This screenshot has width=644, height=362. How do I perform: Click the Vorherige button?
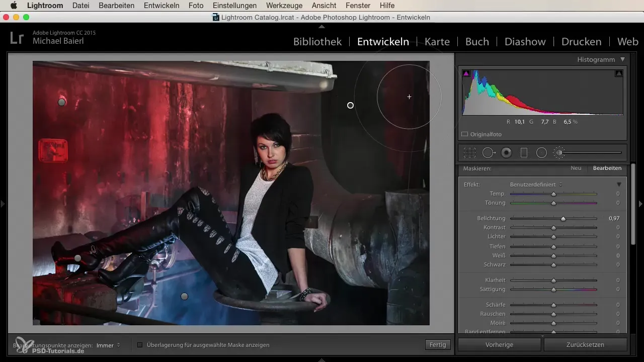[499, 345]
